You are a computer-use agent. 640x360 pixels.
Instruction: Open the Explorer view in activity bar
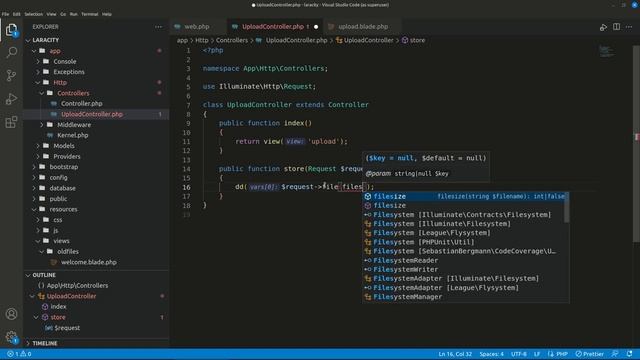click(x=11, y=30)
